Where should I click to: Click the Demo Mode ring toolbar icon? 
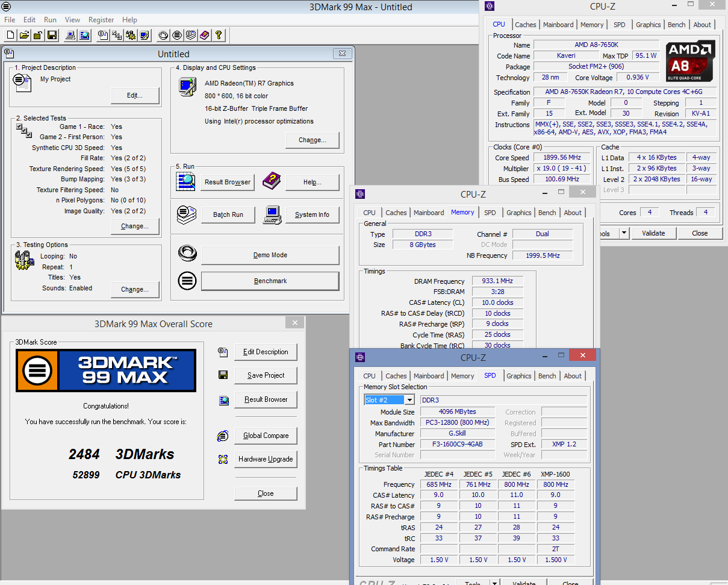click(x=163, y=35)
